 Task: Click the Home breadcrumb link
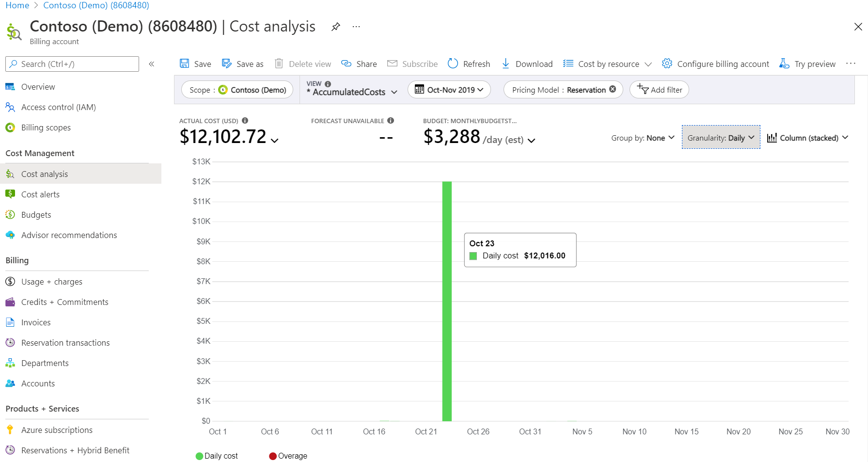click(17, 5)
